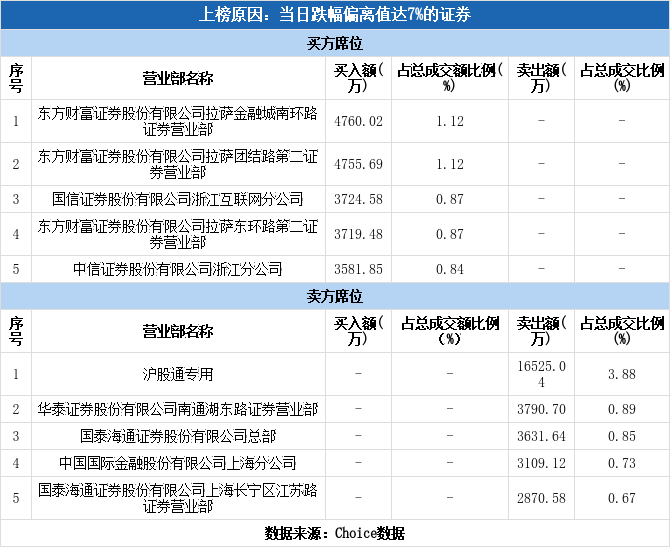Select 国信证券股份有限公司浙江互联网分公司 row name

point(178,199)
